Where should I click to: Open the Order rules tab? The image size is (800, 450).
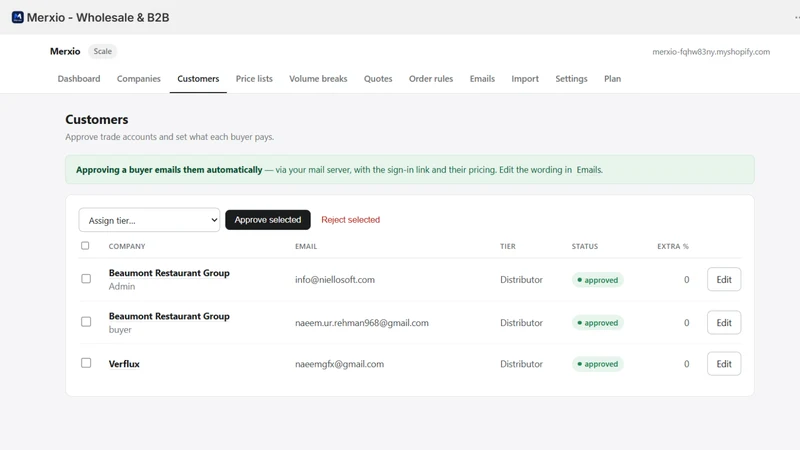(x=431, y=79)
